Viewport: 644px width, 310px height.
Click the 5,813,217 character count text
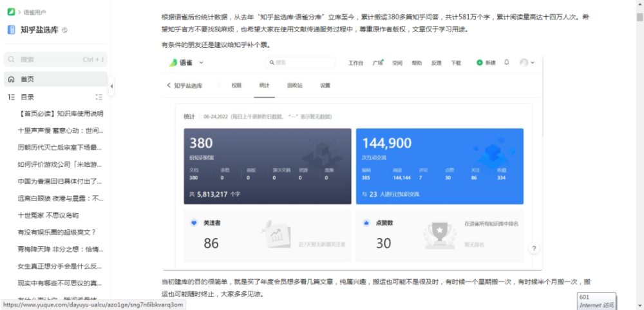click(213, 195)
